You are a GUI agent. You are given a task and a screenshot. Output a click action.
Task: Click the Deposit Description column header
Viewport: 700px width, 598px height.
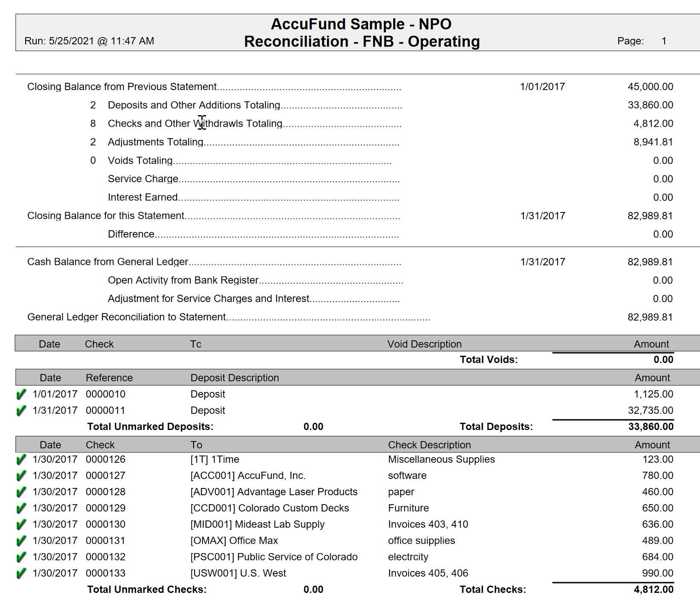(x=234, y=378)
